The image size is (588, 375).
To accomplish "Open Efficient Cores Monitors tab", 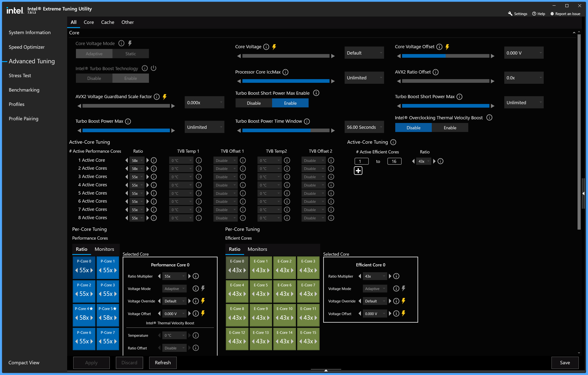I will [x=257, y=249].
